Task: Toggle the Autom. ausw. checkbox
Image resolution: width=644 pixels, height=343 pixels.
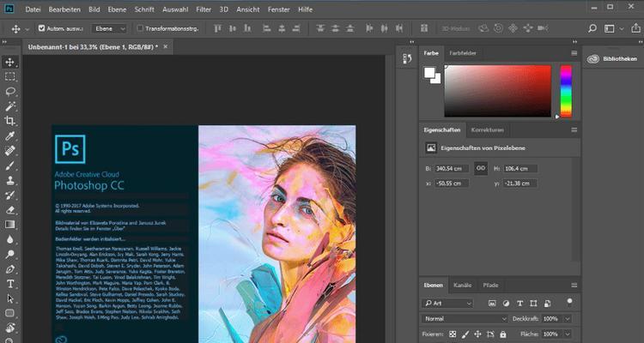Action: [x=41, y=28]
